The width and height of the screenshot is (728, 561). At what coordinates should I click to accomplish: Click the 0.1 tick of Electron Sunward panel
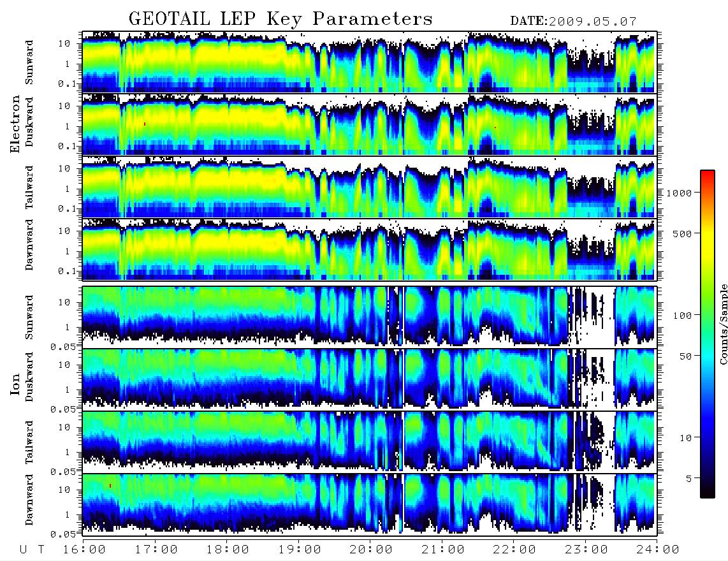pos(68,84)
